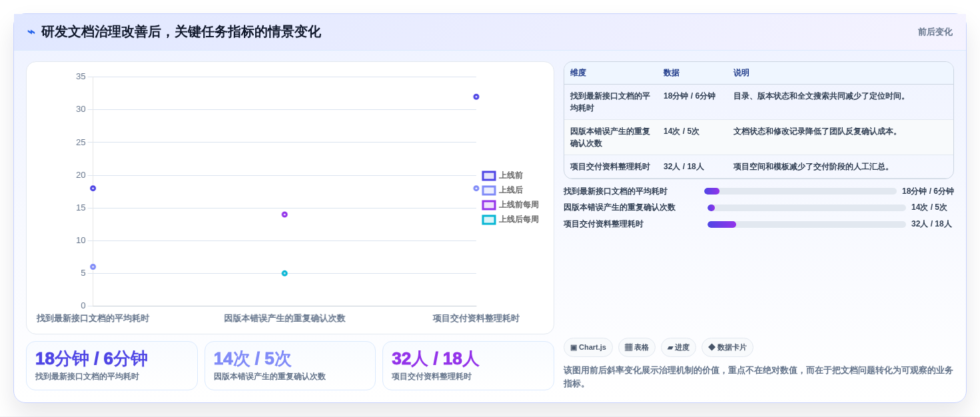The height and width of the screenshot is (417, 980).
Task: Click x-axis label 找到最新接口文档的平均耗时
Action: click(93, 318)
